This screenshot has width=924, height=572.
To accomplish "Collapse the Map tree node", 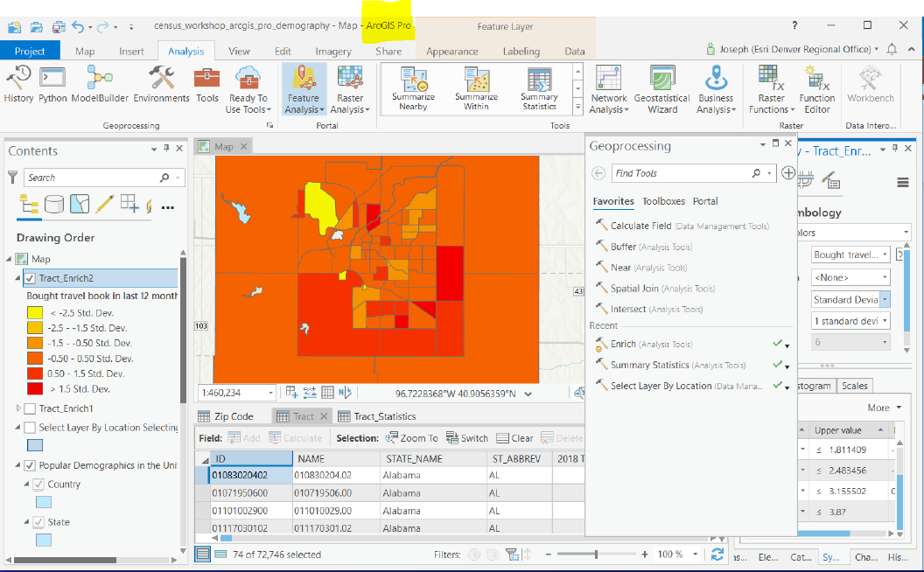I will click(x=9, y=259).
